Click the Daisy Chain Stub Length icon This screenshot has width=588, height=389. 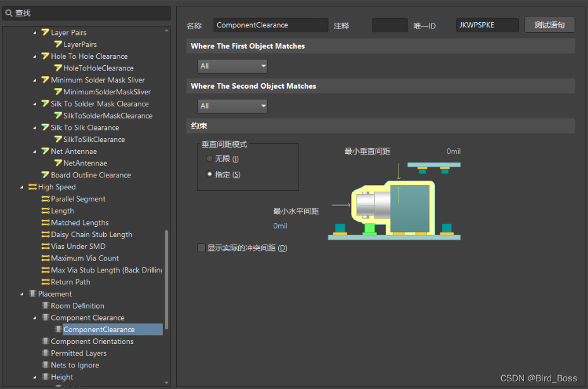coord(46,234)
